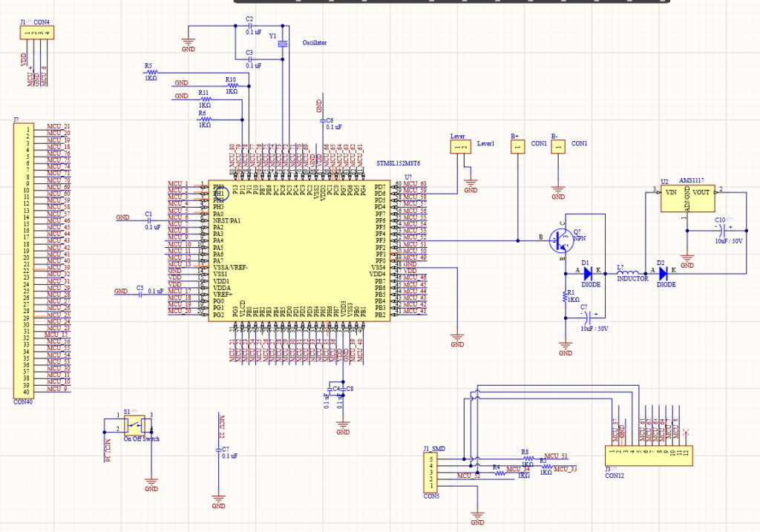This screenshot has width=760, height=532.
Task: Select the C7 capacitor under MCU_22
Action: (x=219, y=450)
